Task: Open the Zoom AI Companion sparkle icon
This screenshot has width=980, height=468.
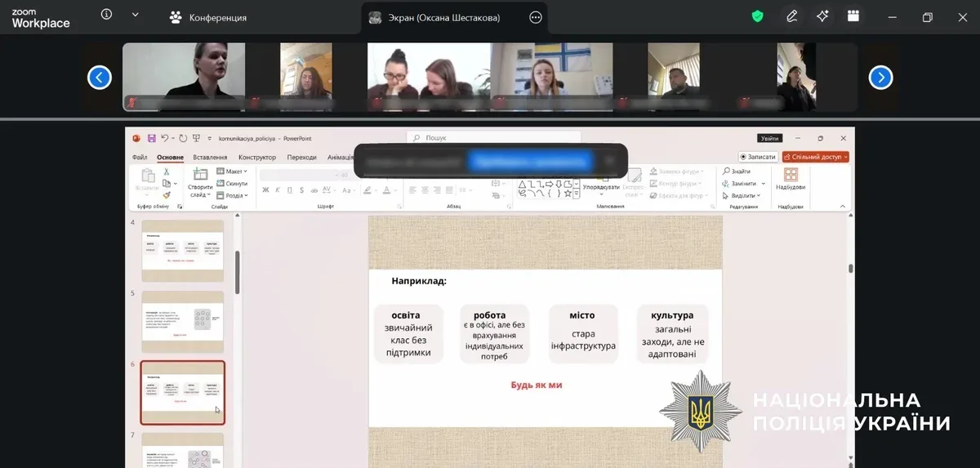Action: [823, 16]
